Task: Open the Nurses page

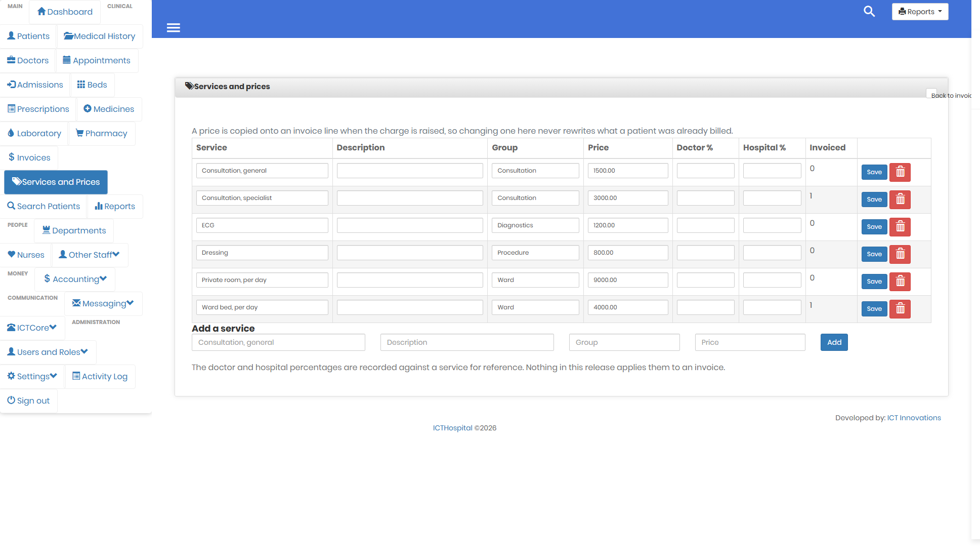Action: (26, 255)
